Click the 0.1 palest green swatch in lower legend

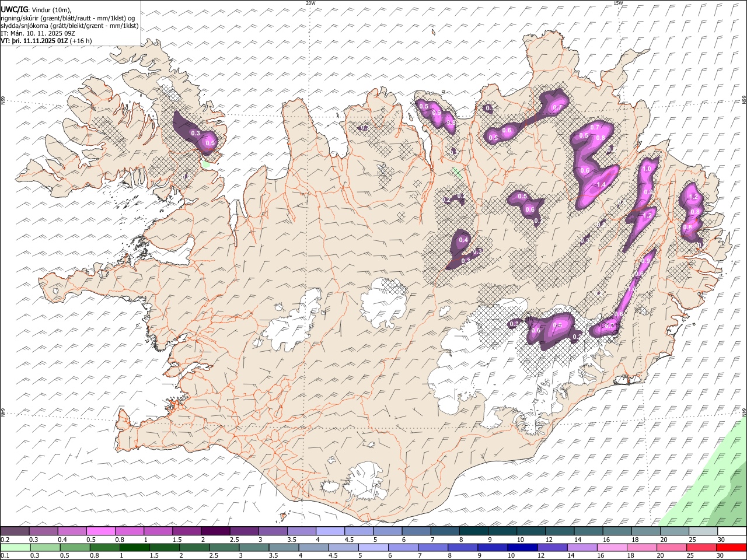point(15,548)
